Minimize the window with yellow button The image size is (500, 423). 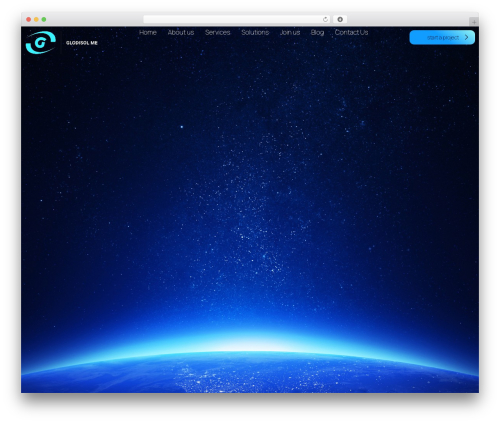tap(36, 19)
